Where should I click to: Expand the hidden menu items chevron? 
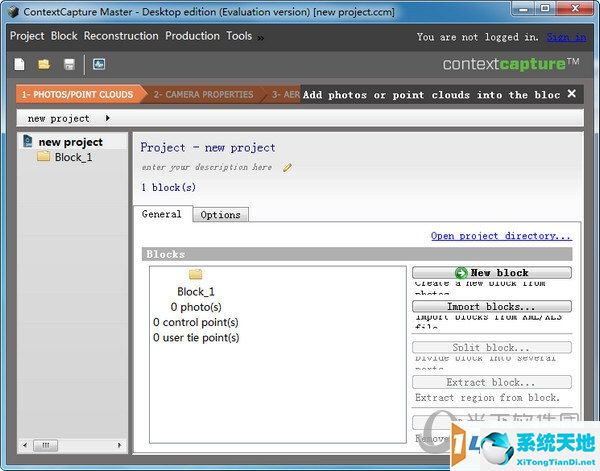tap(261, 38)
